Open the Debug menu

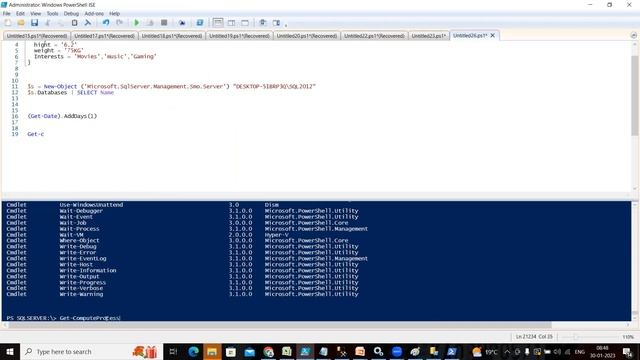[71, 13]
